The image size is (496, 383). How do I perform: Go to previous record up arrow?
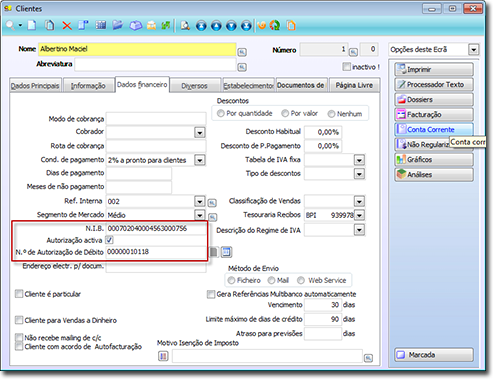(x=216, y=26)
